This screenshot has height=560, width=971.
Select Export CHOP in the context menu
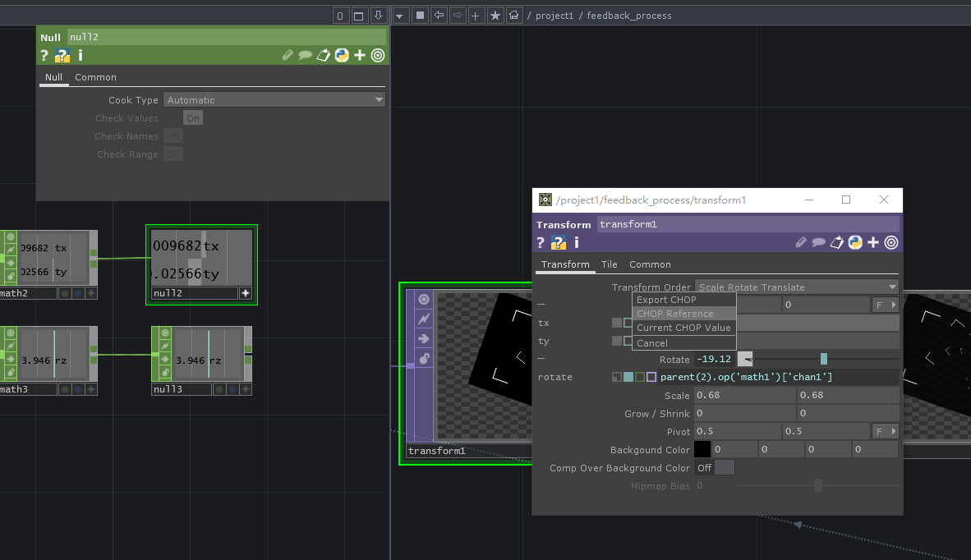[x=667, y=299]
